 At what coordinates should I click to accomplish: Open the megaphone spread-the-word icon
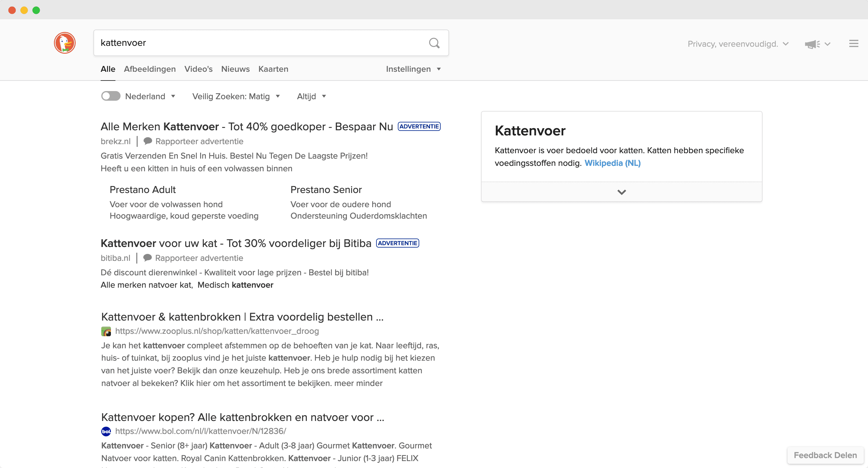point(813,44)
